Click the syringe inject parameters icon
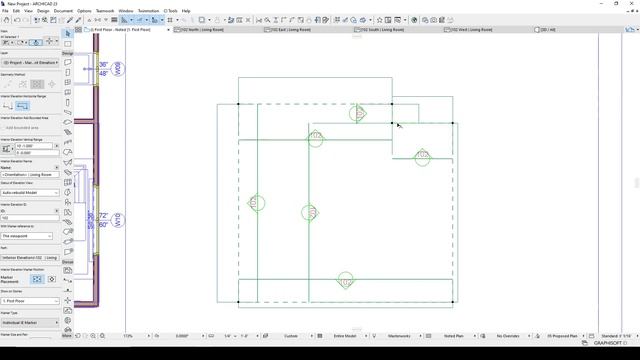Screen dimensions: 640x360 [x=78, y=20]
